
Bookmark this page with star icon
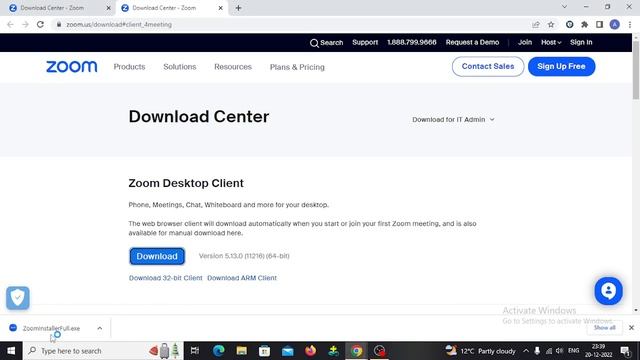551,24
